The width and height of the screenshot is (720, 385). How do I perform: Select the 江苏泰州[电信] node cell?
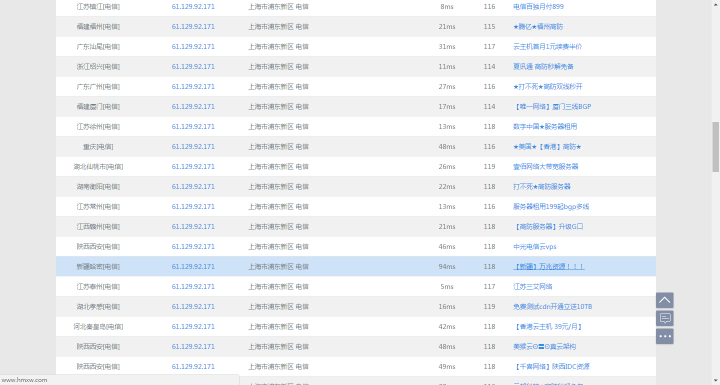pyautogui.click(x=98, y=287)
